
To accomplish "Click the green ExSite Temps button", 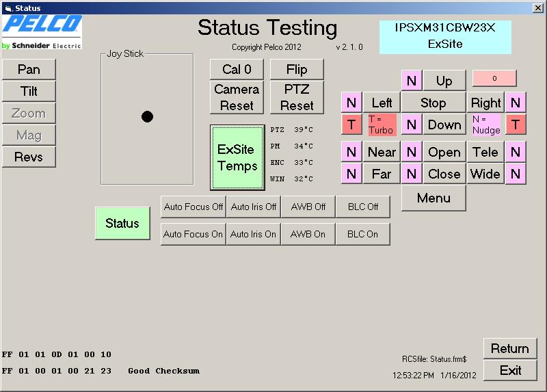I will click(x=237, y=157).
